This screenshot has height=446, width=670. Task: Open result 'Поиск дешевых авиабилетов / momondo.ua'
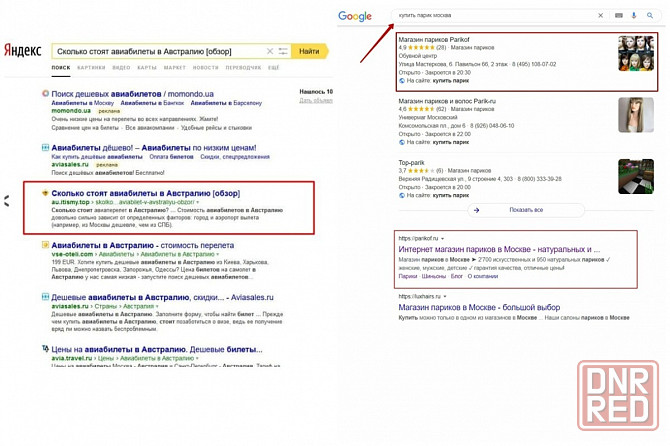tap(132, 94)
